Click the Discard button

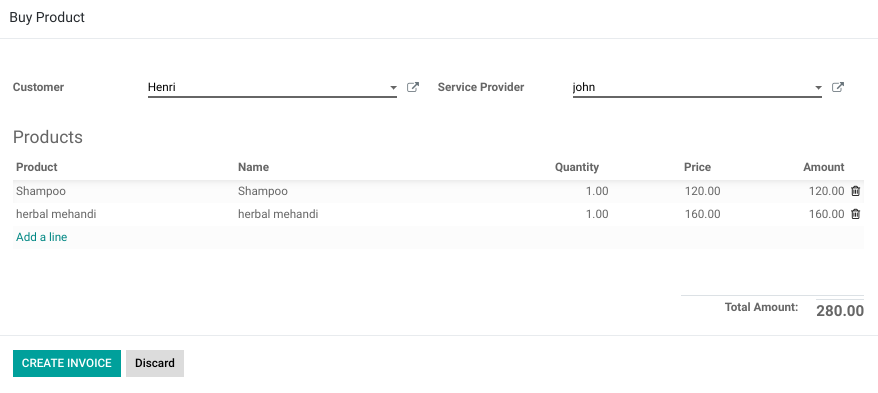tap(155, 363)
